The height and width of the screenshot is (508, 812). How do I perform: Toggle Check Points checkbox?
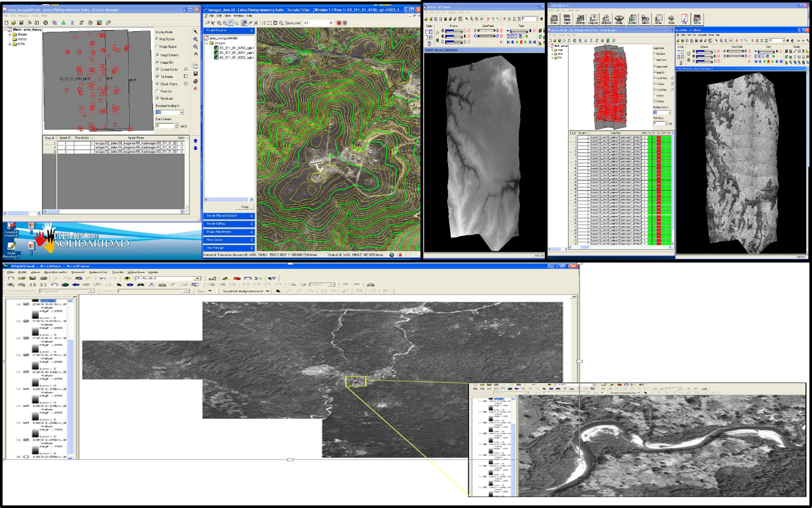pos(157,84)
